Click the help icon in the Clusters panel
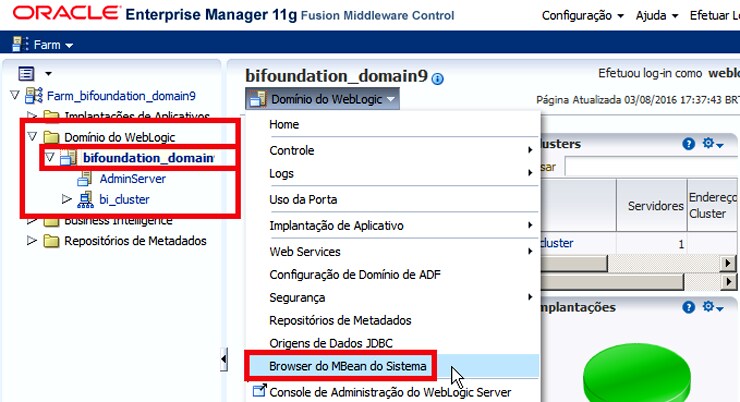This screenshot has width=740, height=402. 689,144
